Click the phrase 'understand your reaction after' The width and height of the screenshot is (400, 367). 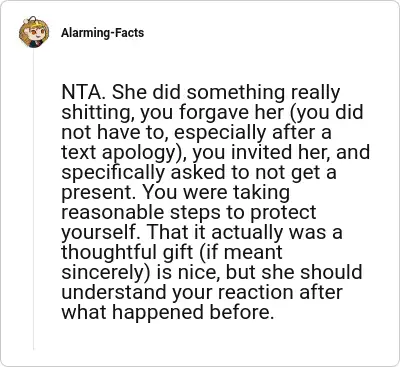(x=202, y=292)
